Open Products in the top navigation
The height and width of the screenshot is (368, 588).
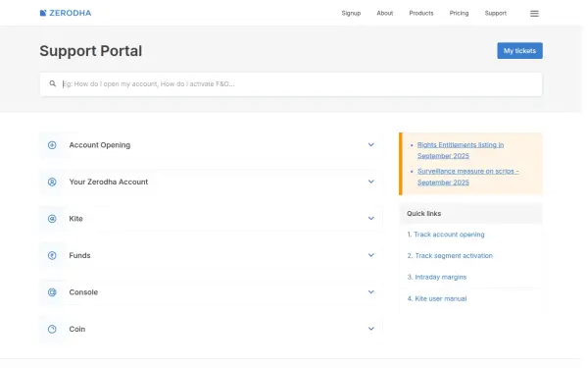(421, 13)
